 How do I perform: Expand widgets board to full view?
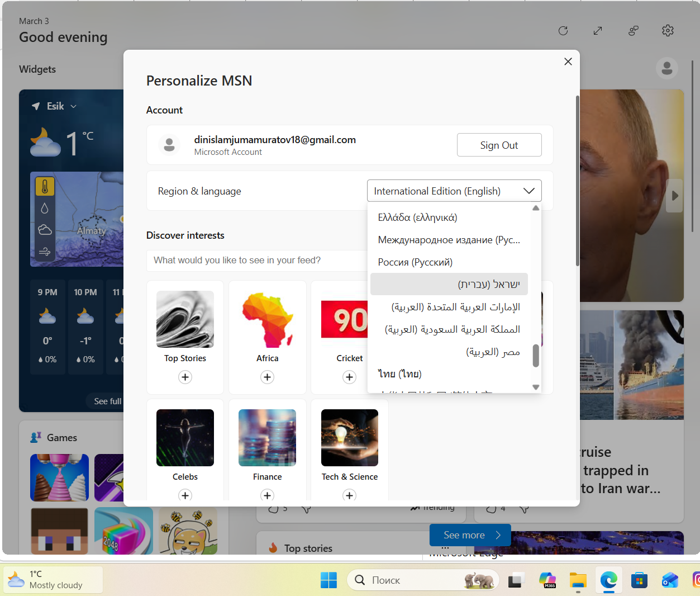click(598, 31)
